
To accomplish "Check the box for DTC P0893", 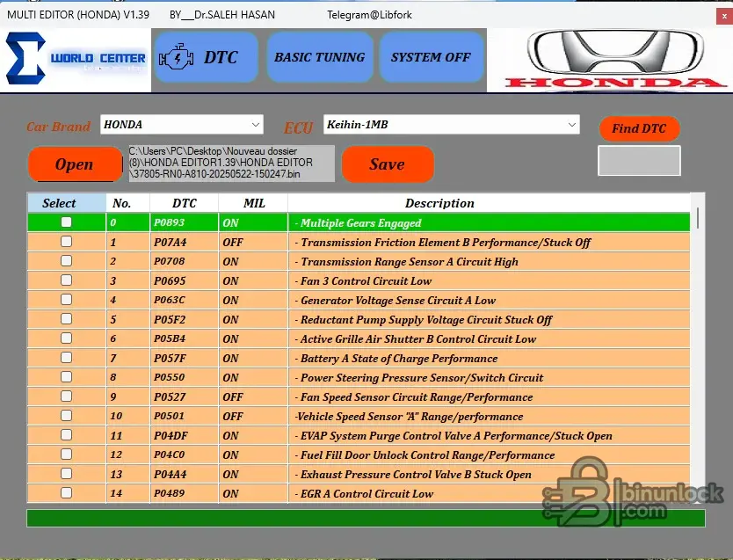I will tap(66, 222).
